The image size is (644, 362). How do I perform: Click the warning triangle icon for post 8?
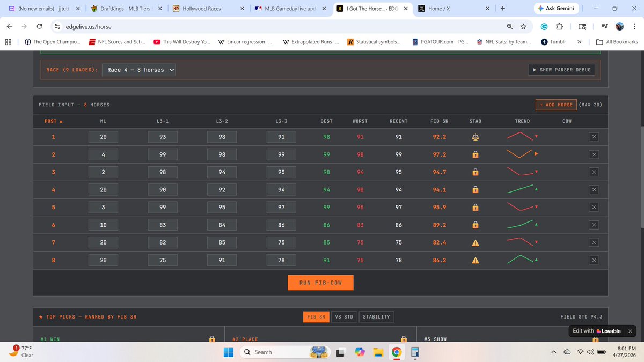click(x=475, y=260)
